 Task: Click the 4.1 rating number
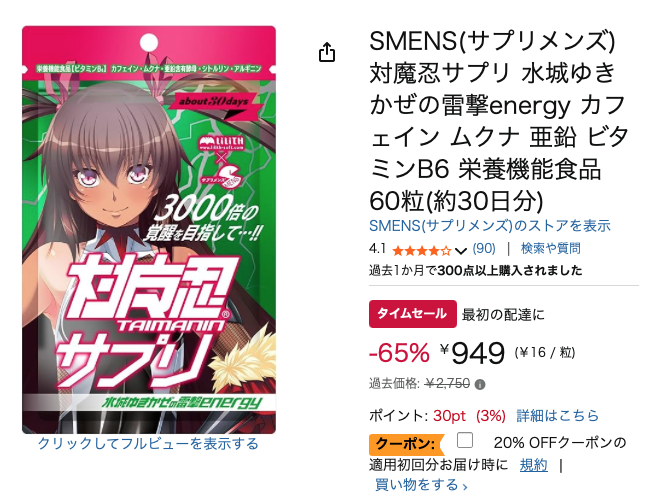(x=377, y=249)
